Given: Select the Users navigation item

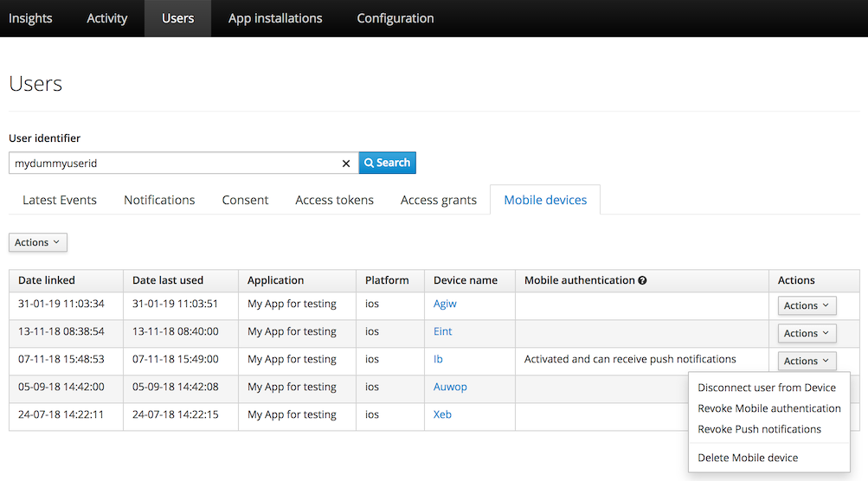Looking at the screenshot, I should [x=177, y=18].
